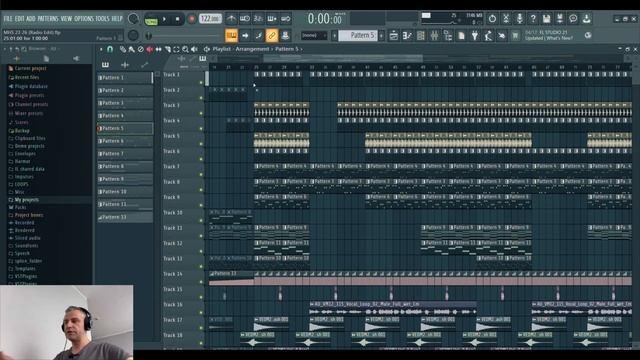The image size is (640, 360).
Task: Click the export render icon
Action: click(x=560, y=18)
